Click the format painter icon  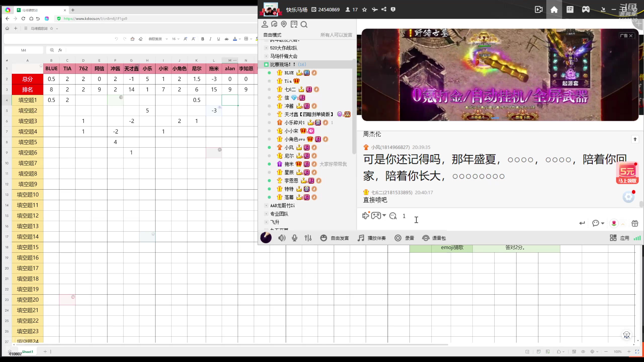[x=133, y=39]
